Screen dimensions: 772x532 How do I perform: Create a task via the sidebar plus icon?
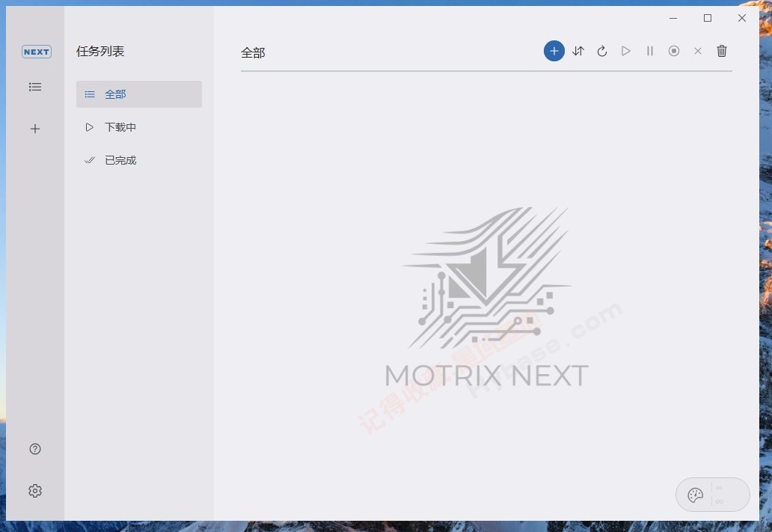click(x=35, y=128)
